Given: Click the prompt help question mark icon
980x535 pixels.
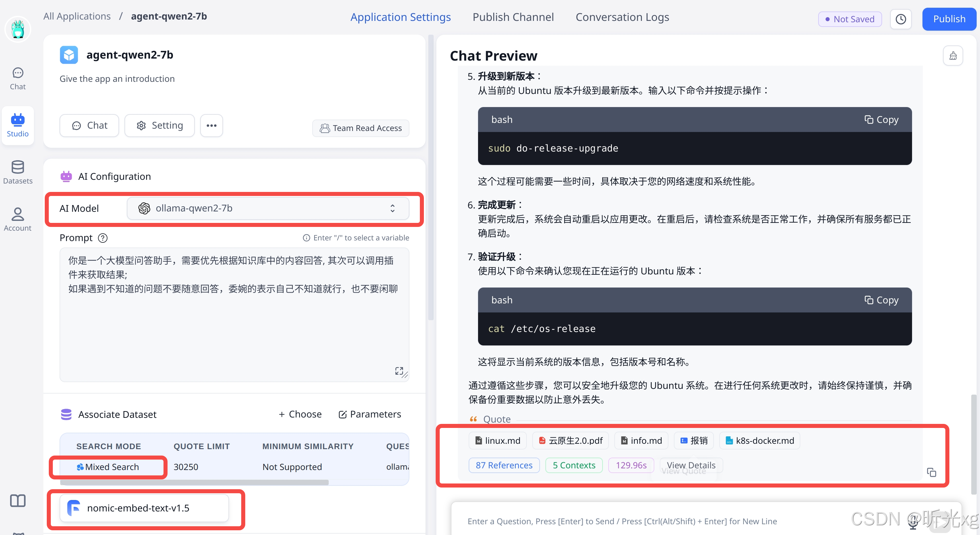Looking at the screenshot, I should [x=103, y=238].
